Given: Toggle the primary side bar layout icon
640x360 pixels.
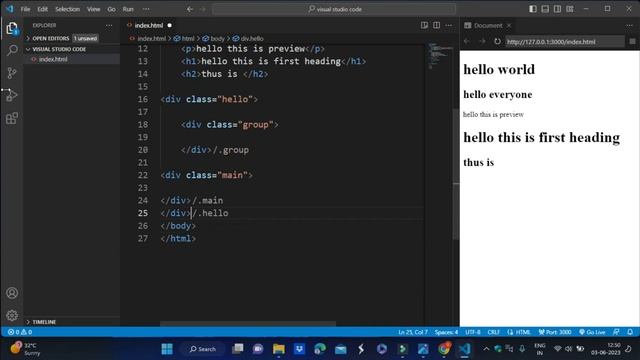Looking at the screenshot, I should (x=533, y=9).
